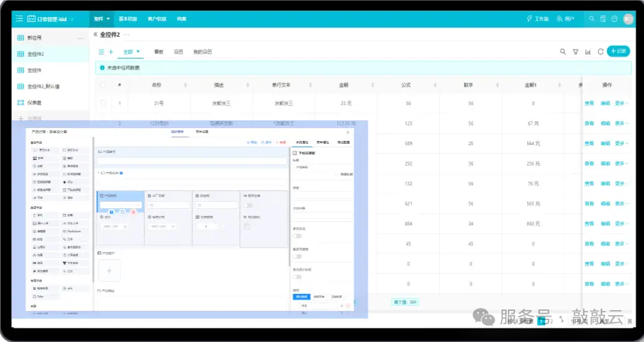644x342 pixels.
Task: Open 用户 management in the top bar
Action: coord(565,19)
